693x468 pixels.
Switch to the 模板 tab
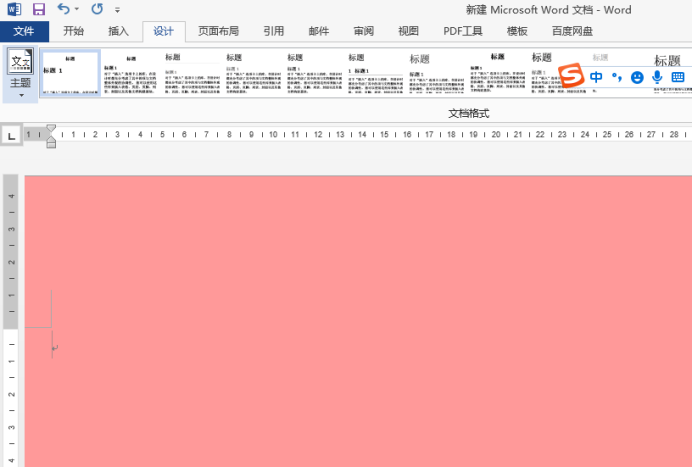[517, 31]
